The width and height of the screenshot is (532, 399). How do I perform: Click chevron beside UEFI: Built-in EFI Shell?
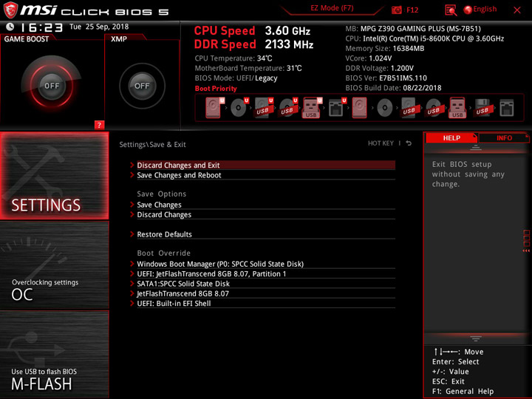132,303
